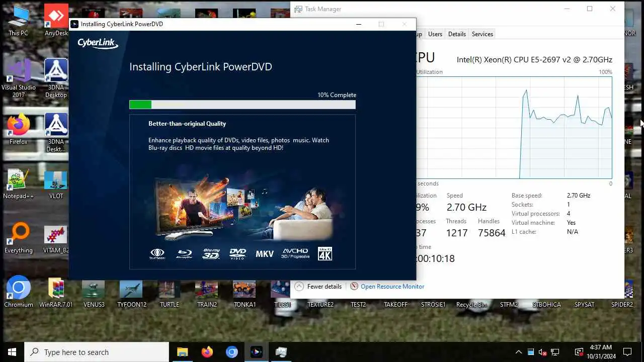Image resolution: width=644 pixels, height=362 pixels.
Task: Select the STBOHICA desktop file label
Action: point(546,305)
